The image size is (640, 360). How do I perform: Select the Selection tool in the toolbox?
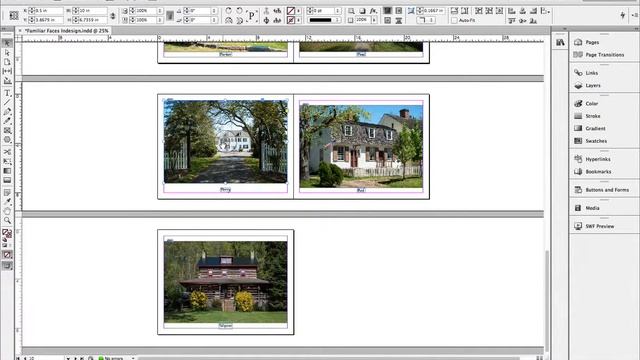click(7, 43)
